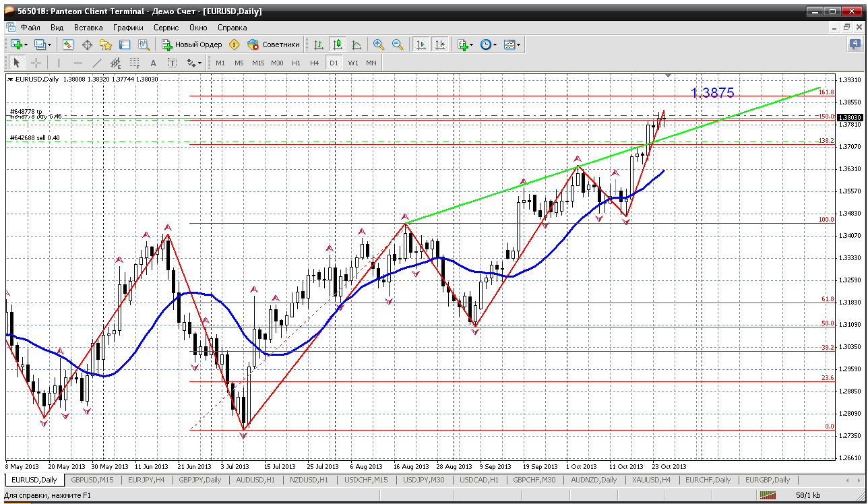Pick the text label tool (A icon)

[x=153, y=63]
